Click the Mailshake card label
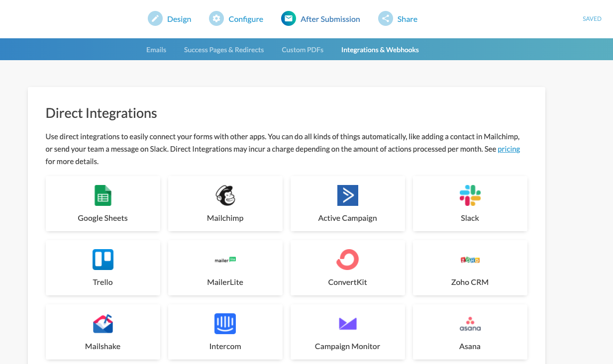This screenshot has width=613, height=364. pos(103,346)
